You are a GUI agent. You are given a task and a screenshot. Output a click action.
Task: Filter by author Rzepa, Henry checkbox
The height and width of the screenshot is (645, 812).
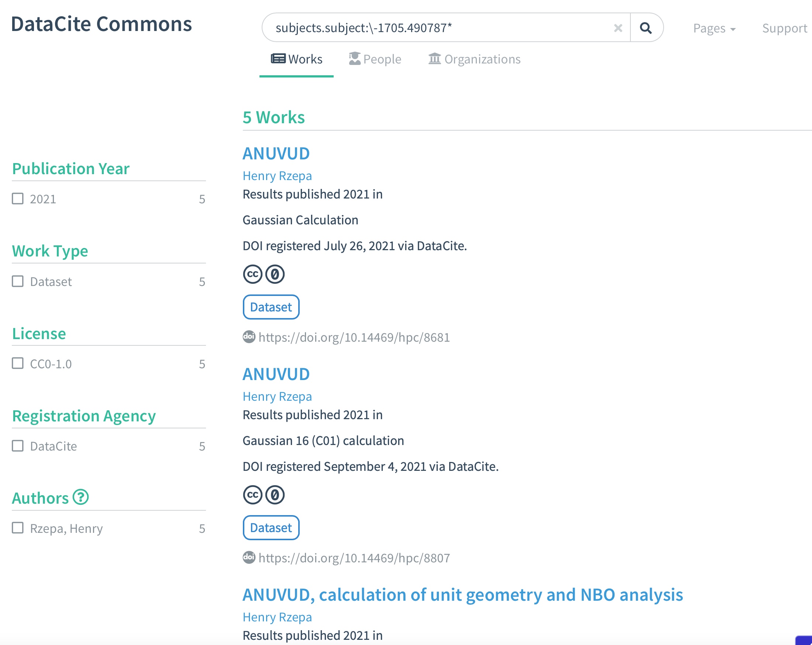click(x=18, y=528)
